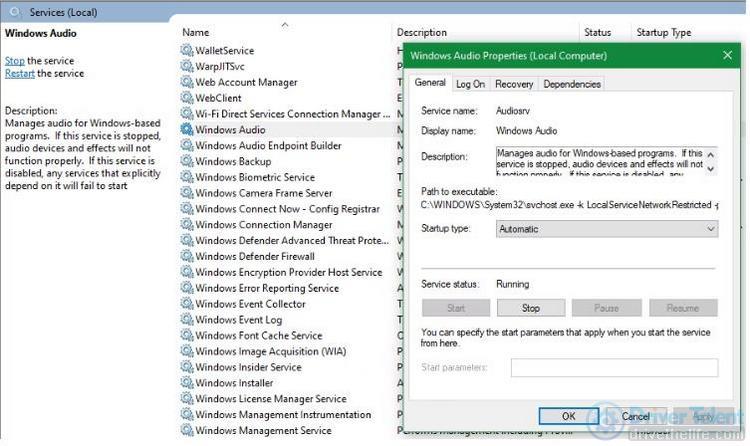Image resolution: width=750 pixels, height=446 pixels.
Task: Click the gear icon beside Wi-Fi Direct Services Connection Manager
Action: tap(187, 113)
